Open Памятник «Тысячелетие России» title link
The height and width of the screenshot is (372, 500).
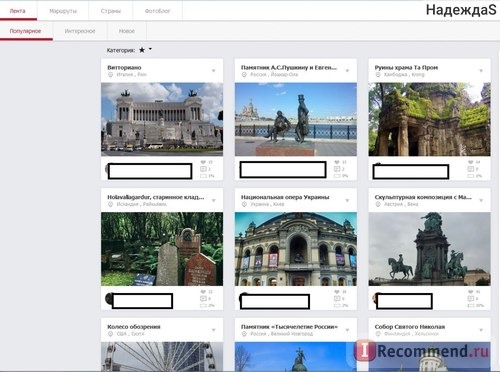click(x=289, y=327)
